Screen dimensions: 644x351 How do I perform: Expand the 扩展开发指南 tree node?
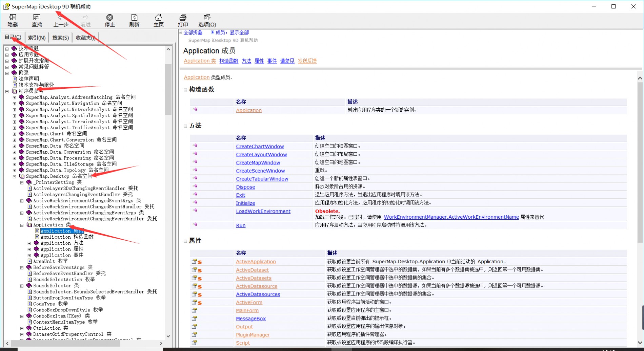tap(7, 61)
